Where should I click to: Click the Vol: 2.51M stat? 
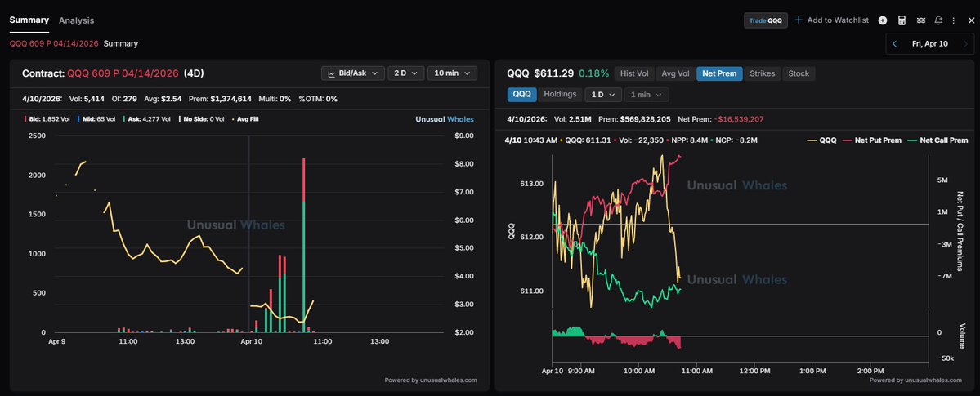coord(574,119)
